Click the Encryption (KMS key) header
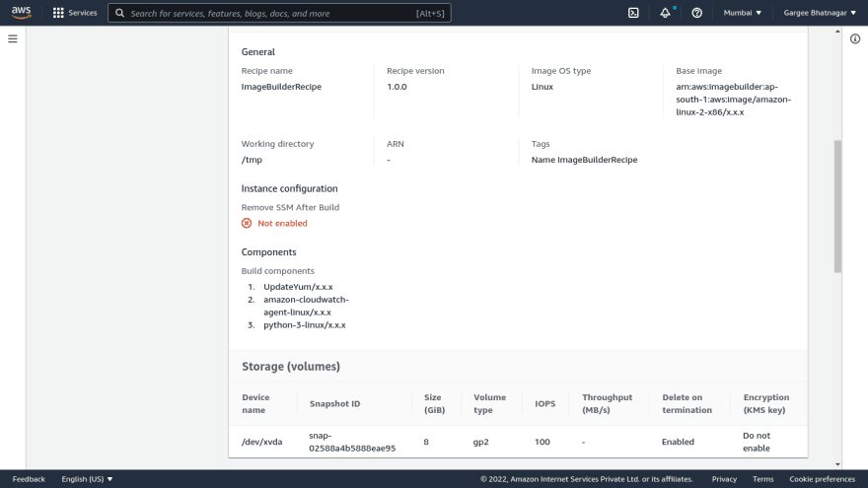 pyautogui.click(x=766, y=404)
